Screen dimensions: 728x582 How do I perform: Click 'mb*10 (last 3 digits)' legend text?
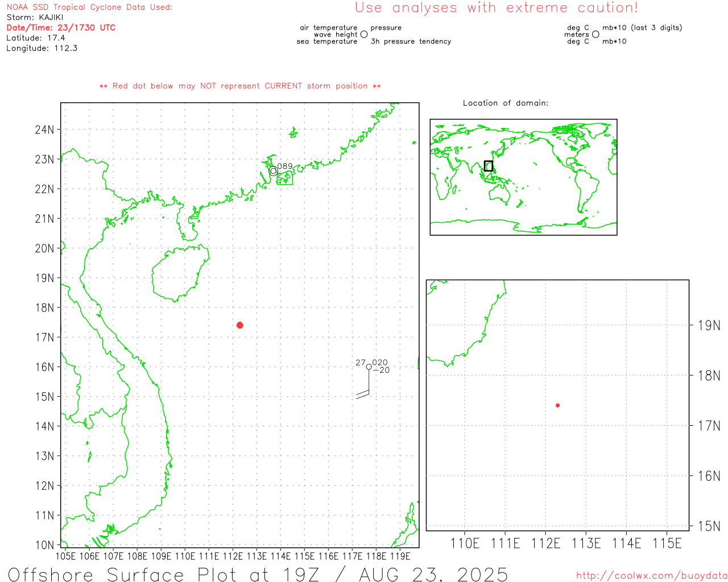tap(642, 27)
